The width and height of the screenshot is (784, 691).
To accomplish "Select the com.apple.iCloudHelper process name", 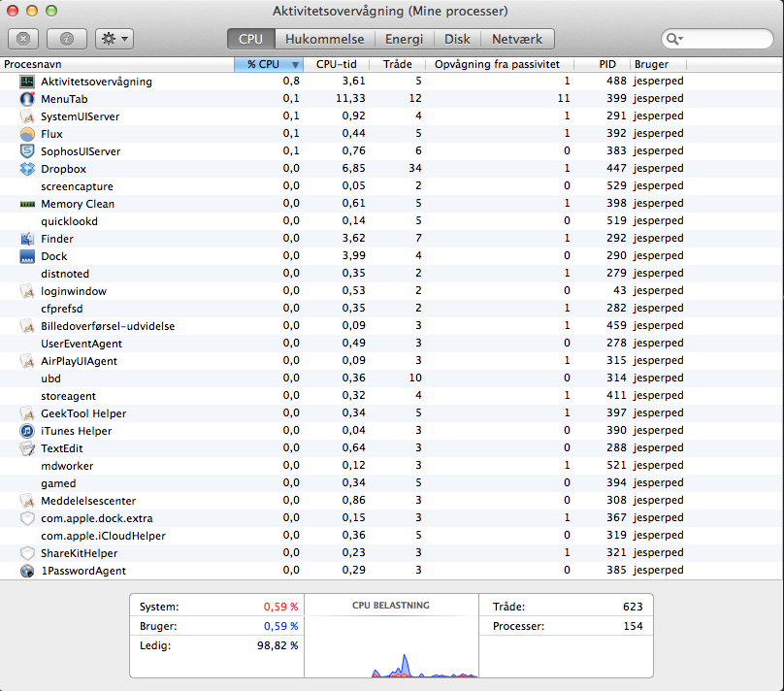I will point(103,536).
